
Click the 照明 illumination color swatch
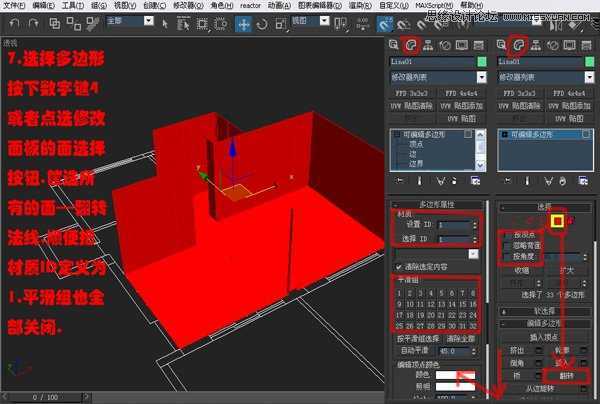[x=455, y=387]
